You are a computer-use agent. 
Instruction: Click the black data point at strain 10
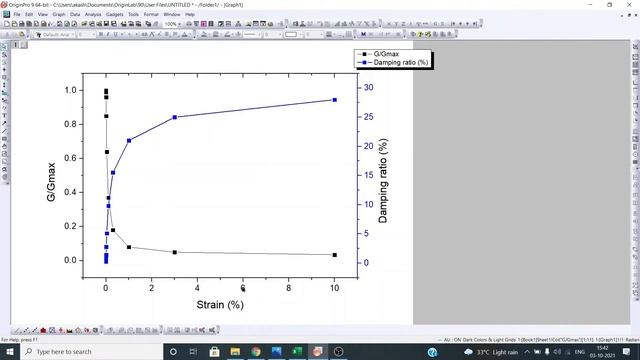(x=335, y=255)
